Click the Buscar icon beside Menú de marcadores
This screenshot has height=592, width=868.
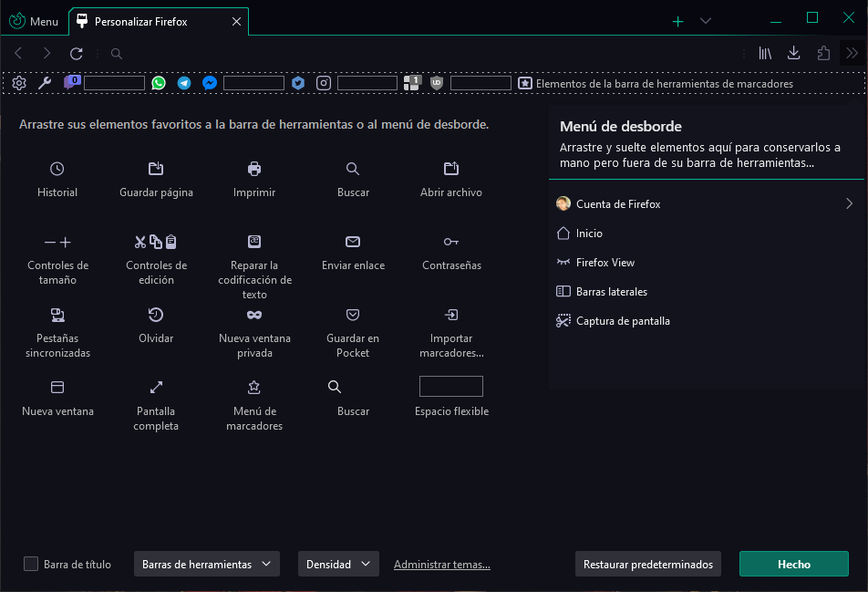pos(335,387)
